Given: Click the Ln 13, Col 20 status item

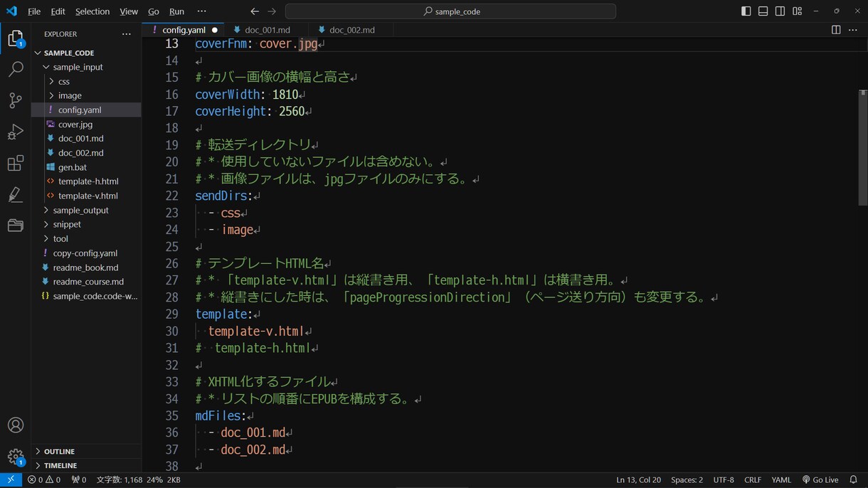Looking at the screenshot, I should (638, 480).
